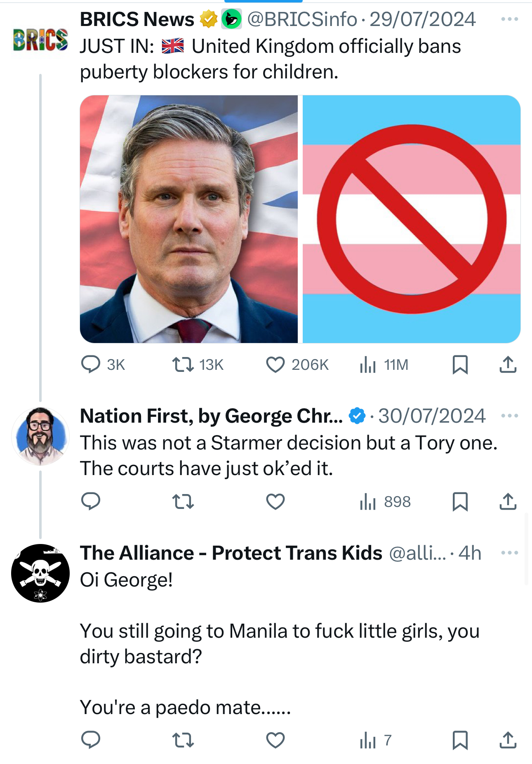Reply to the BRICS News post
Screen dimensions: 532x764
tap(91, 364)
